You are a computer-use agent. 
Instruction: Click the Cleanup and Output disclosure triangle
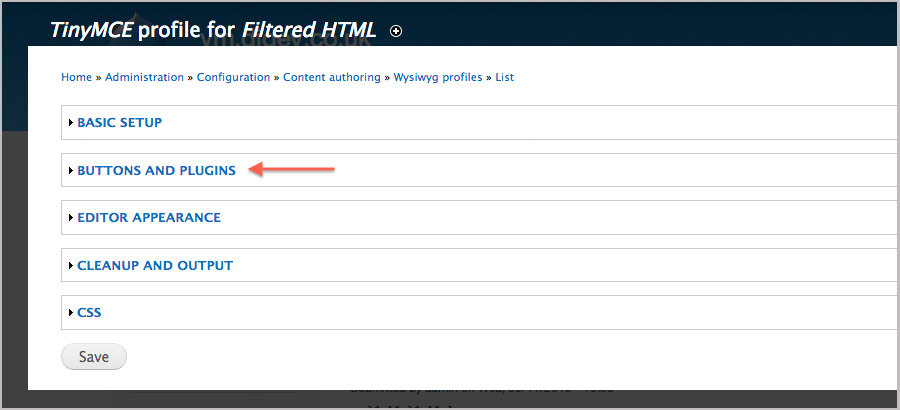point(71,265)
